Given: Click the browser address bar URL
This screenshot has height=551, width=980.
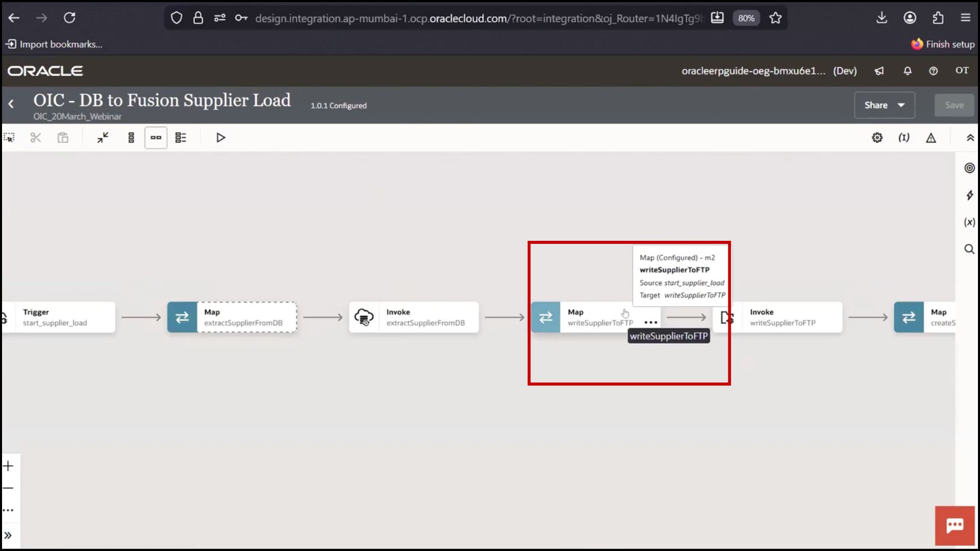Looking at the screenshot, I should [x=478, y=18].
